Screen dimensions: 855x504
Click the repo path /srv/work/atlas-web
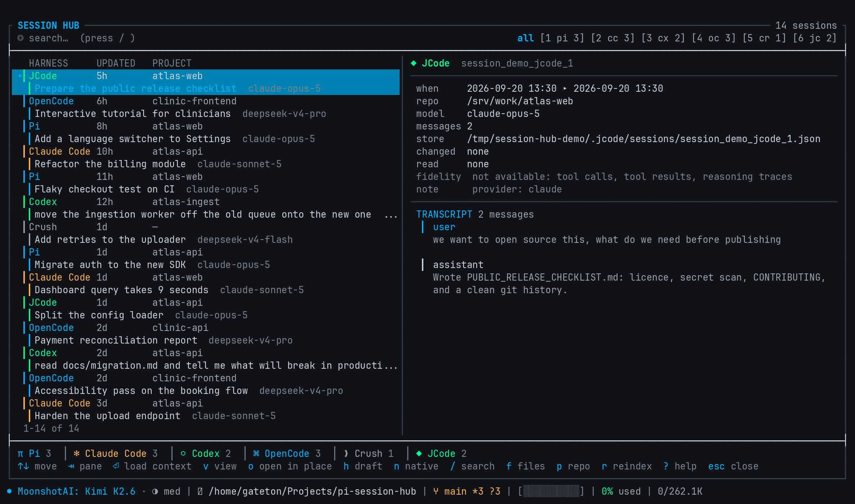520,101
